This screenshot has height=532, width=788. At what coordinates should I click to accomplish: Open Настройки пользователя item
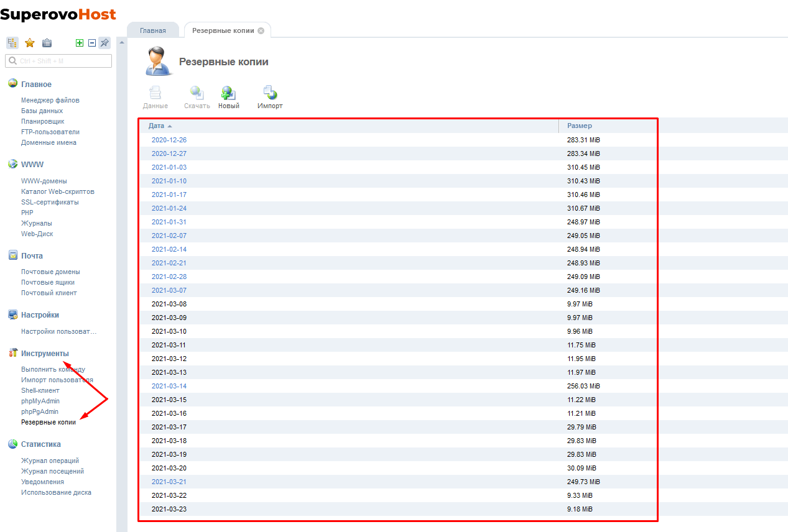coord(59,331)
